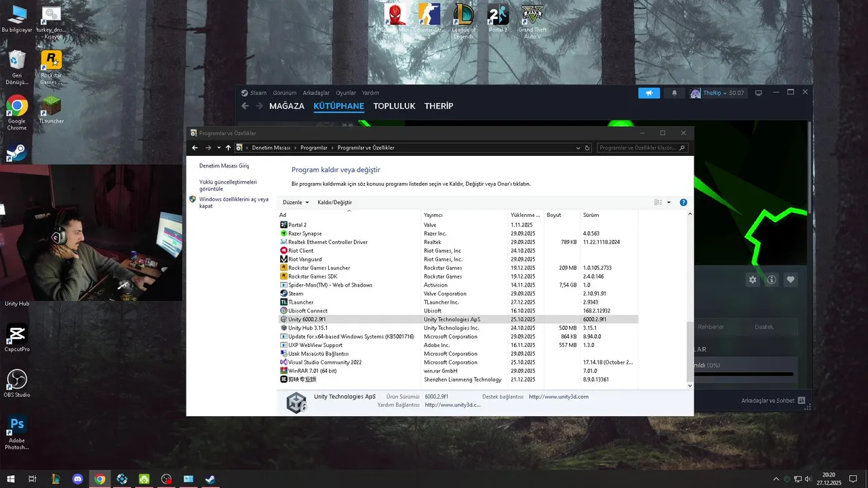The width and height of the screenshot is (868, 488).
Task: Open view options dropdown arrow
Action: pyautogui.click(x=669, y=203)
